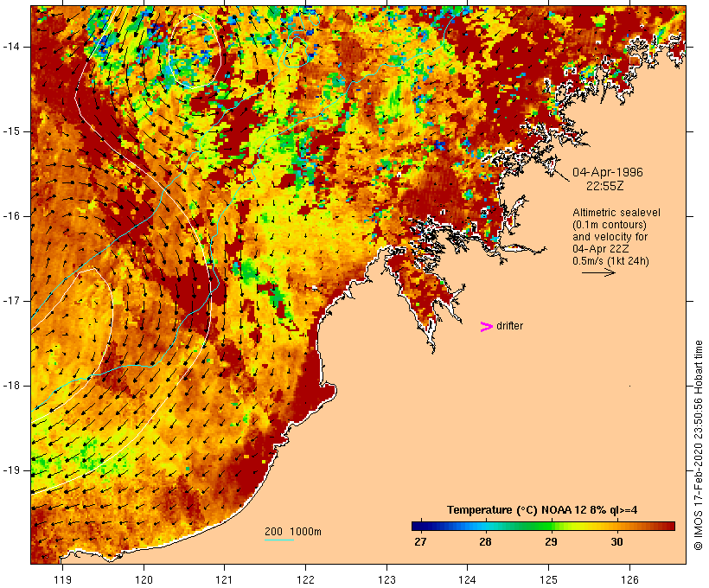Click latitude axis label -18
Viewport: 709px width, 588px height.
(x=11, y=386)
